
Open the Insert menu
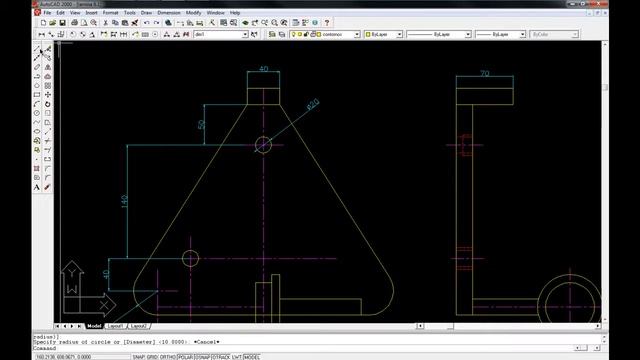point(91,13)
